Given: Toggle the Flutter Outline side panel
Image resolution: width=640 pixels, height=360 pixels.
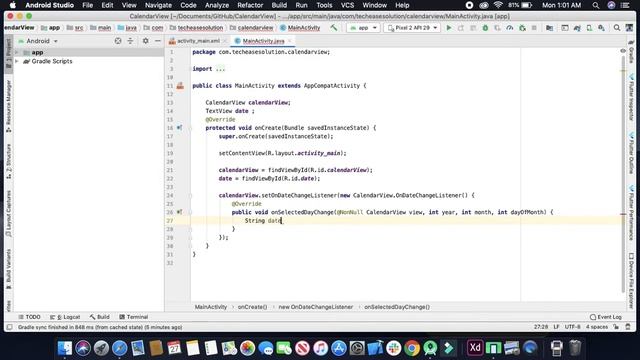Looking at the screenshot, I should [x=631, y=153].
